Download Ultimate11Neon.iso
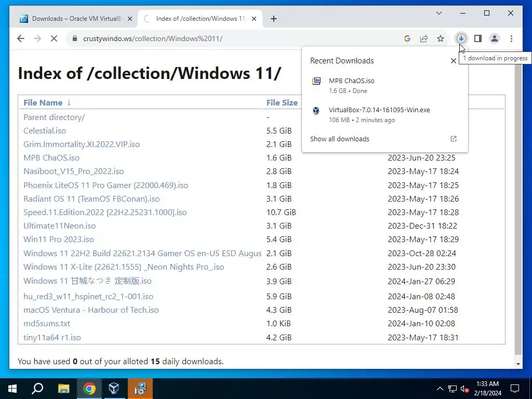Viewport: 532px width, 399px height. [59, 225]
